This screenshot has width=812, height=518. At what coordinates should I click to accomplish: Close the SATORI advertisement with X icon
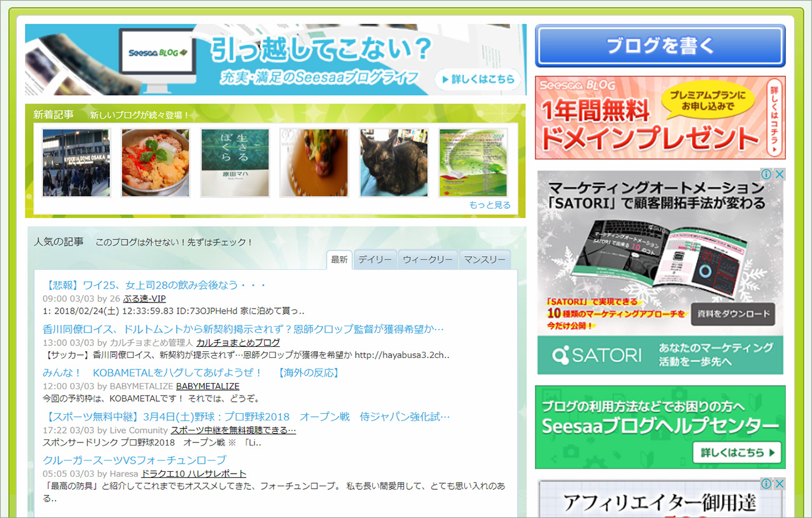point(778,174)
